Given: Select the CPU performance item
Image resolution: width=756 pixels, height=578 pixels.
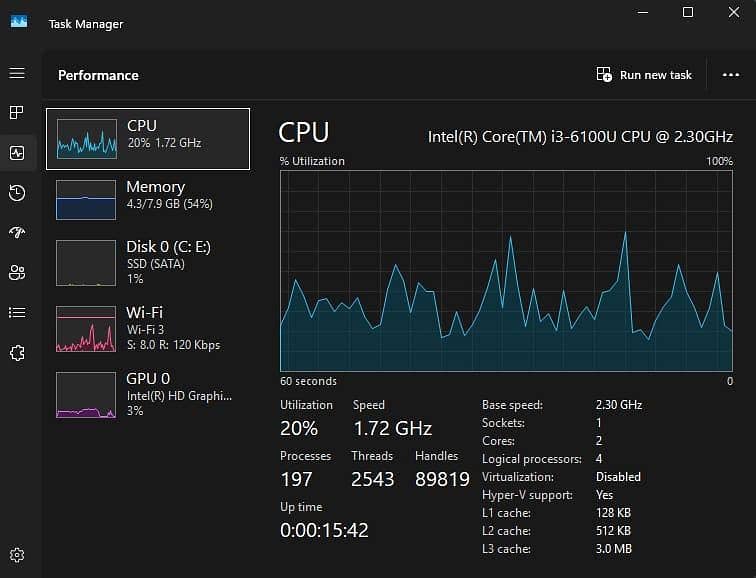Looking at the screenshot, I should coord(148,139).
